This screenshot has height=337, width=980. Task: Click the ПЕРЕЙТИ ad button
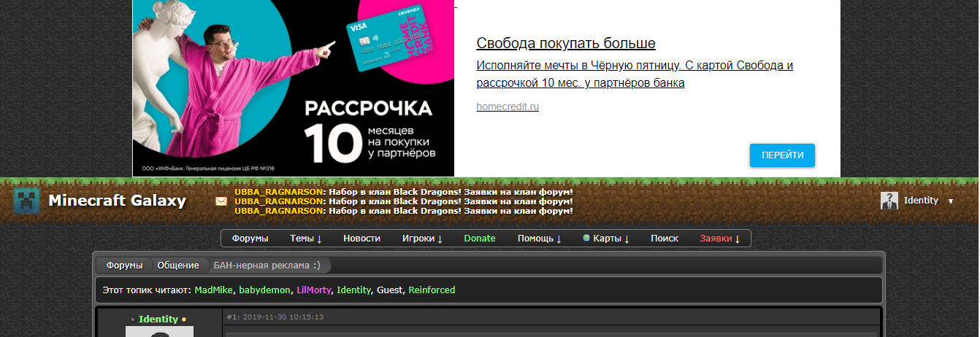click(782, 155)
